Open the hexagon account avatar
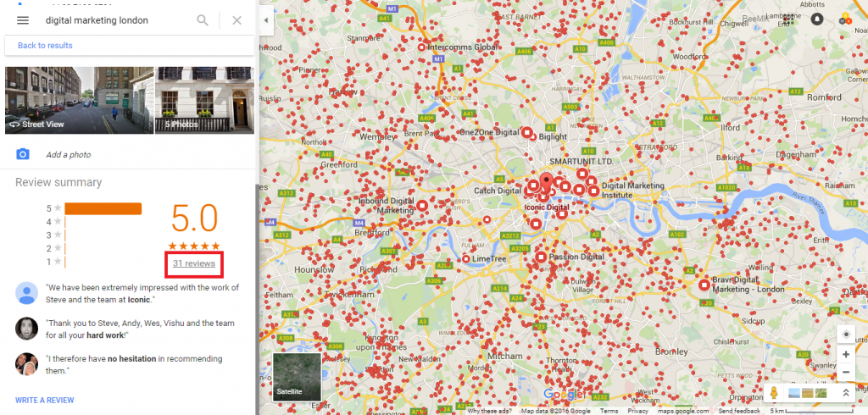The height and width of the screenshot is (415, 868). 845,19
